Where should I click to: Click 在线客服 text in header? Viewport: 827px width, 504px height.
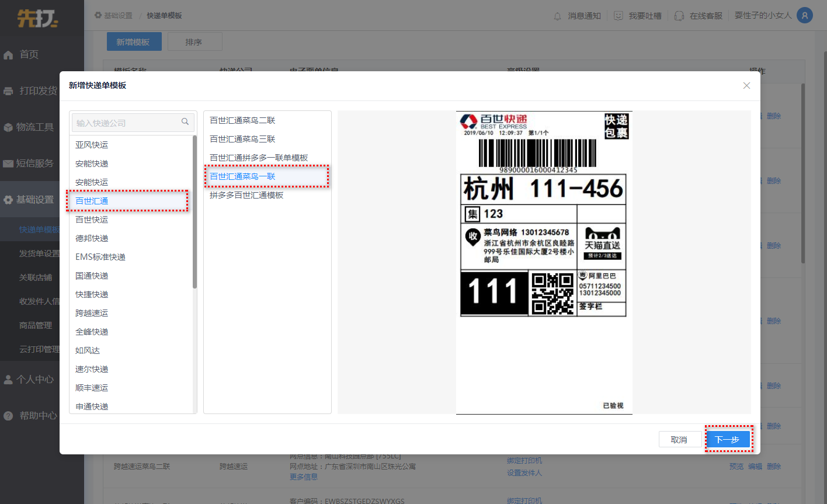[706, 16]
